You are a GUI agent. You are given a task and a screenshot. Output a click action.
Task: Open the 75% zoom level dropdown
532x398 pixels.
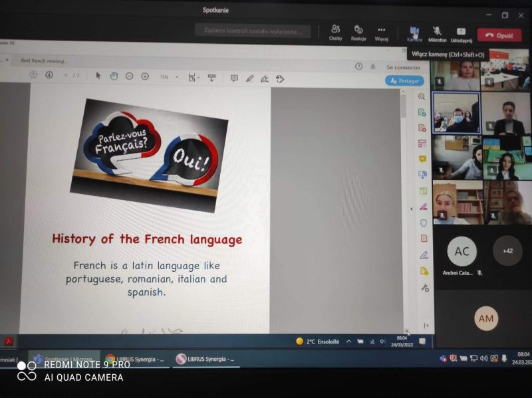pyautogui.click(x=167, y=77)
